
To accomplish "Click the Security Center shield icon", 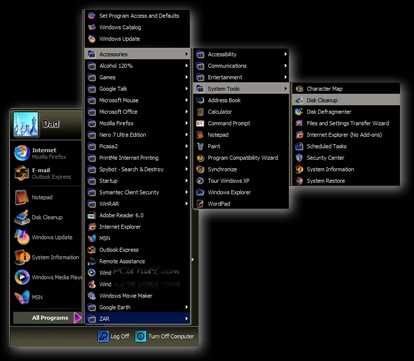I will pyautogui.click(x=299, y=158).
